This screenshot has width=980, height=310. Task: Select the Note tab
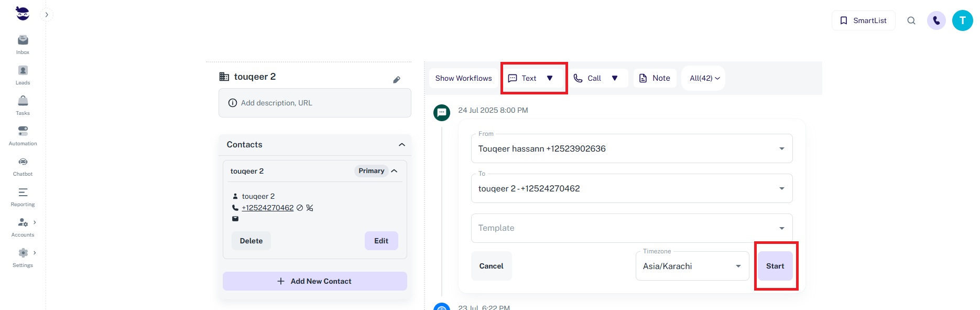click(655, 78)
